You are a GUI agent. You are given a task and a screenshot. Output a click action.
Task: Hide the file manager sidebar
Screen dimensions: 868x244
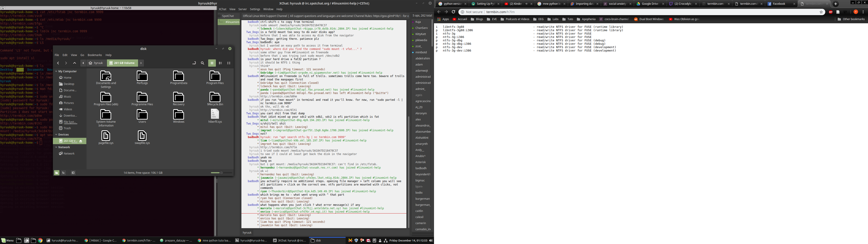[x=73, y=173]
